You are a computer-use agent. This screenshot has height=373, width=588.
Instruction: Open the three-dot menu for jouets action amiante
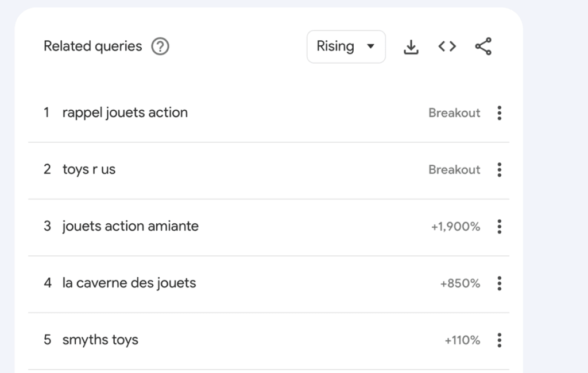pyautogui.click(x=500, y=227)
